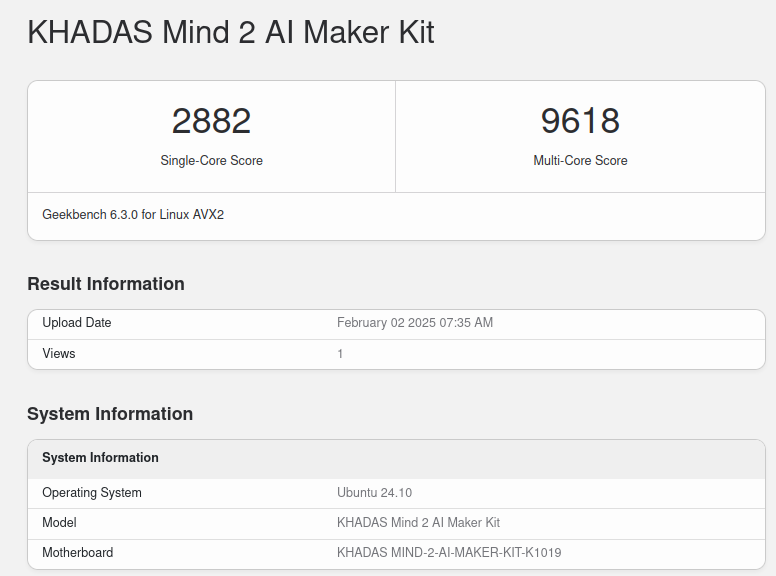Select the Ubuntu 24.10 value
Screen dimensions: 776x576
pyautogui.click(x=374, y=492)
